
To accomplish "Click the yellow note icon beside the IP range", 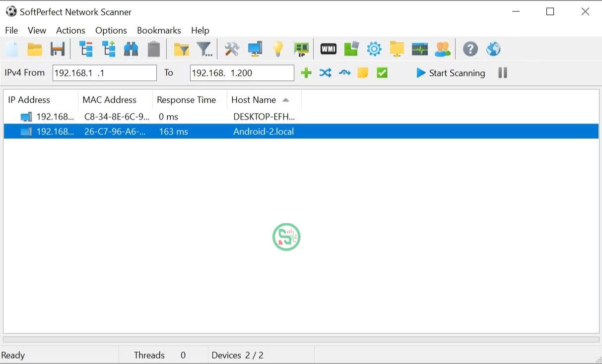I will pos(363,73).
